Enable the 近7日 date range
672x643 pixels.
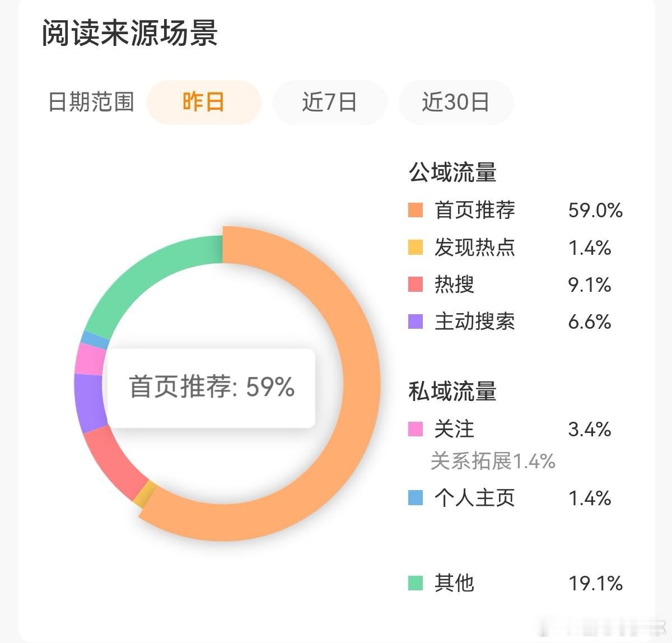(x=330, y=102)
